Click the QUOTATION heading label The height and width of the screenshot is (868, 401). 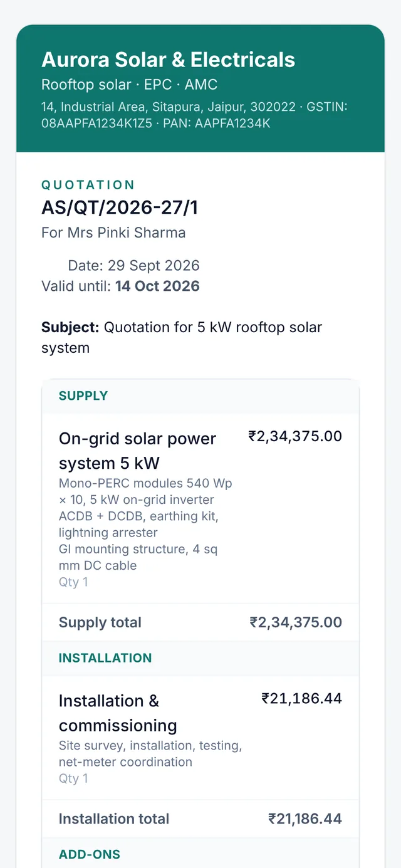pos(88,185)
